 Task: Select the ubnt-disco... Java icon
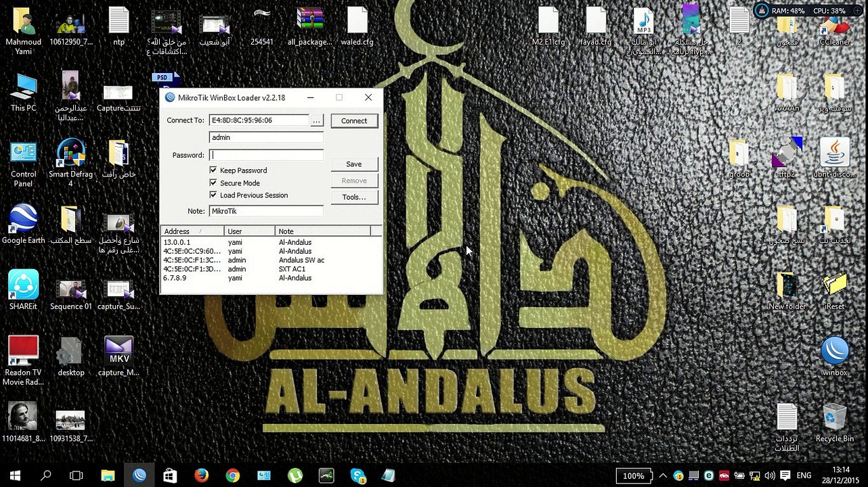[x=835, y=158]
